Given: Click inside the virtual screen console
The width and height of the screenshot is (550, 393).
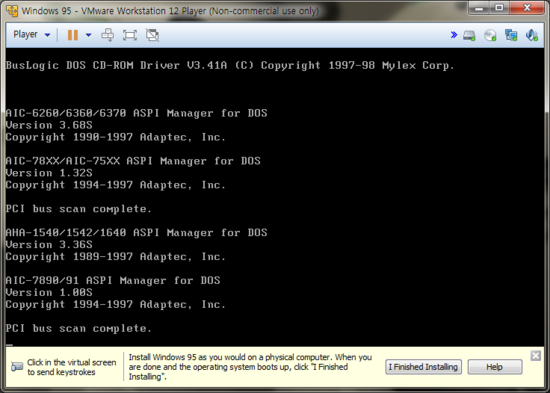Looking at the screenshot, I should [x=275, y=196].
